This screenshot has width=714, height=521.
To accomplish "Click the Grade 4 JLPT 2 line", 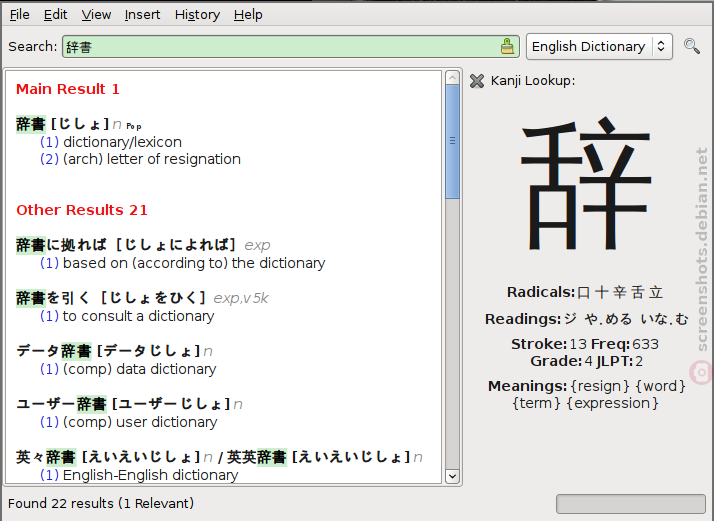I will point(586,361).
